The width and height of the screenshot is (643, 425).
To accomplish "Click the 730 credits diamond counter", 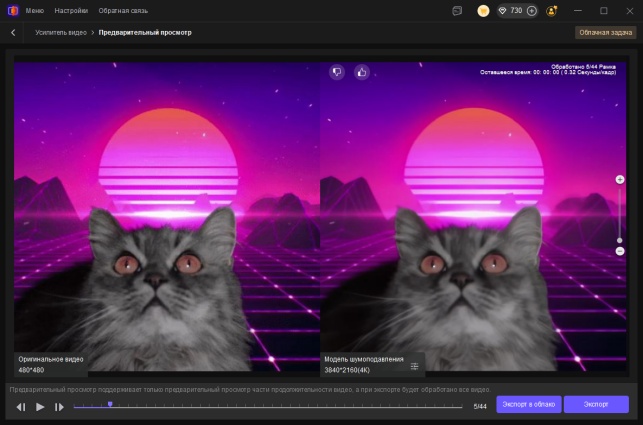I will (x=510, y=11).
